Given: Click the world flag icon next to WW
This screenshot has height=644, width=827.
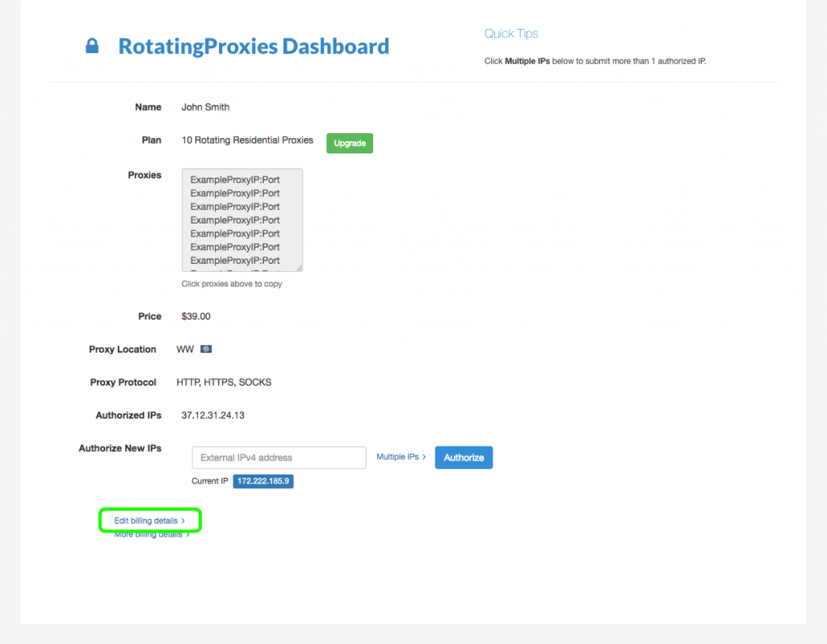Looking at the screenshot, I should [x=206, y=349].
